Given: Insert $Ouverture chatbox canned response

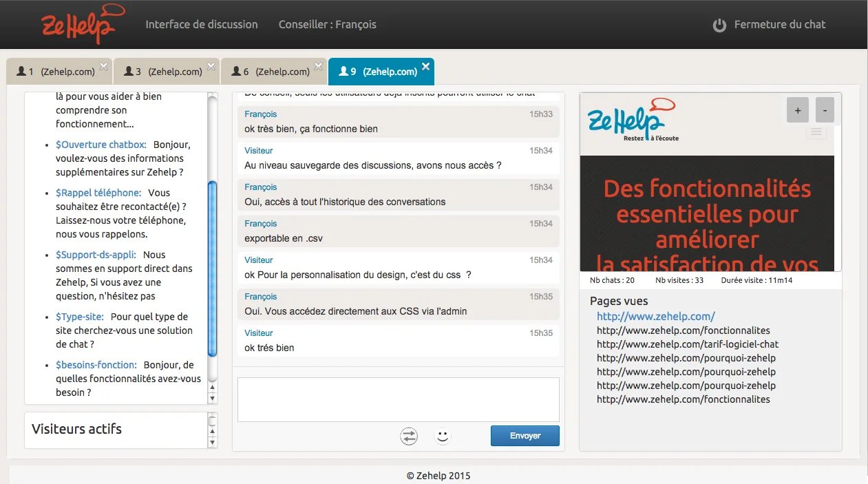Looking at the screenshot, I should click(x=101, y=145).
